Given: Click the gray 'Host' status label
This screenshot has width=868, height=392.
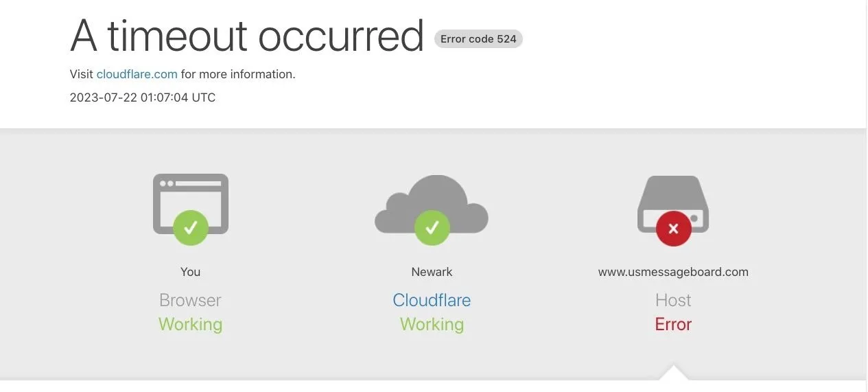Looking at the screenshot, I should (673, 300).
